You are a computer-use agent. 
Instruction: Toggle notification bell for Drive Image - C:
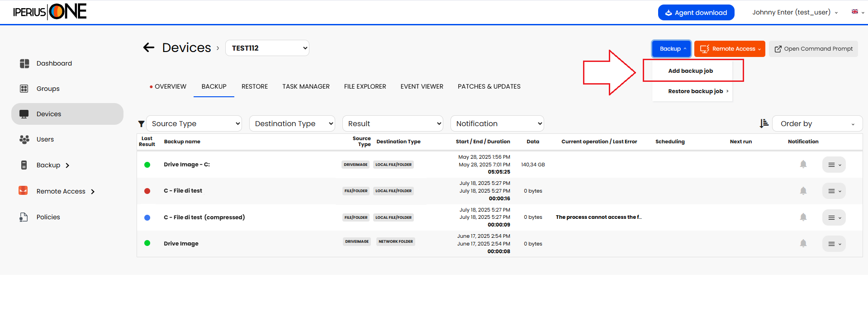point(803,165)
